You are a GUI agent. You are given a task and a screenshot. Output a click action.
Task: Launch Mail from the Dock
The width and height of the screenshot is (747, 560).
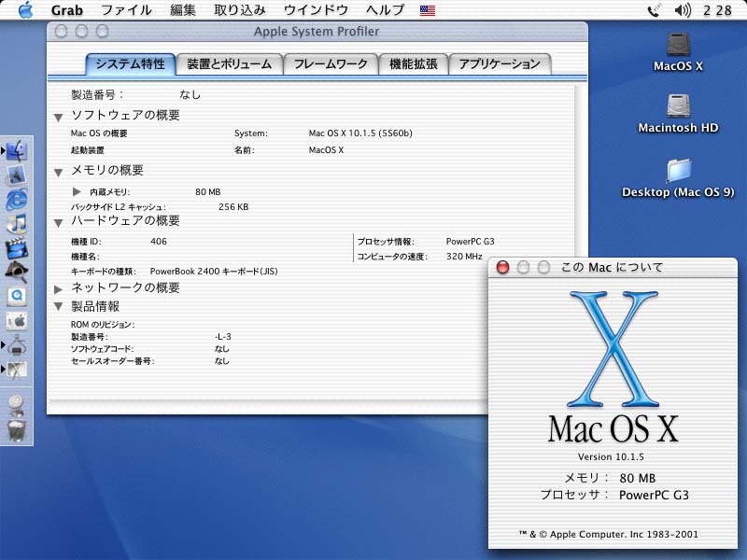click(17, 175)
